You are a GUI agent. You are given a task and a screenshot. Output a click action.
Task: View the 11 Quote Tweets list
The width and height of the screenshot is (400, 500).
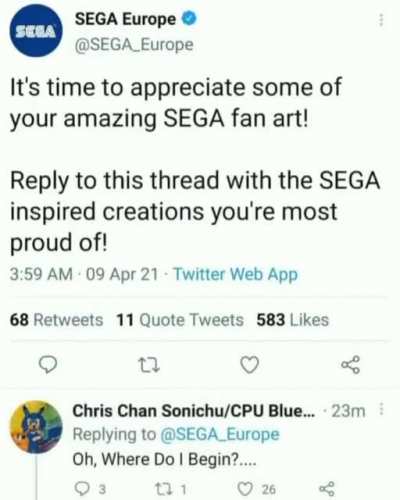tap(180, 320)
